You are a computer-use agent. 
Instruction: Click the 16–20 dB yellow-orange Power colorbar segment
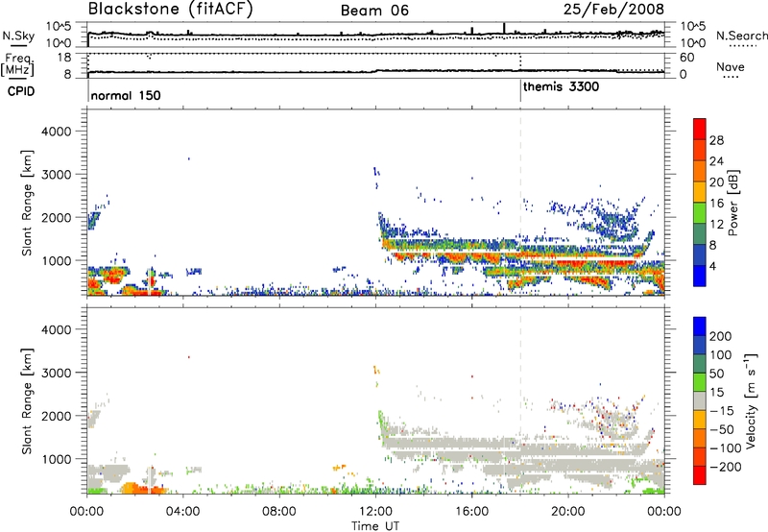[700, 192]
